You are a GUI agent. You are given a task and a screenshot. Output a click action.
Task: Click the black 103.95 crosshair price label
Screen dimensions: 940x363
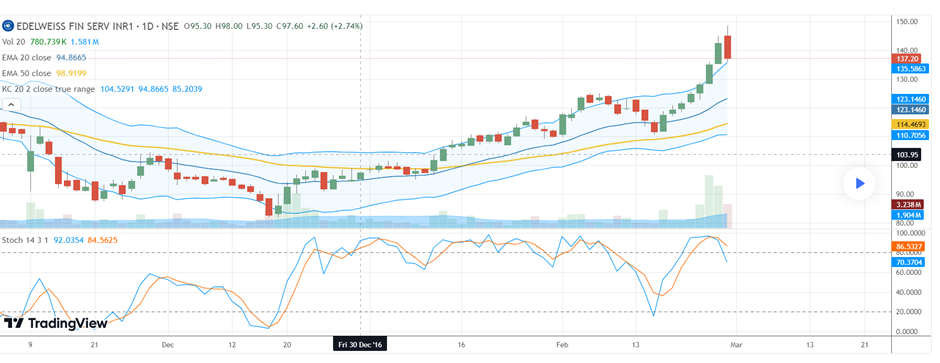coord(906,155)
